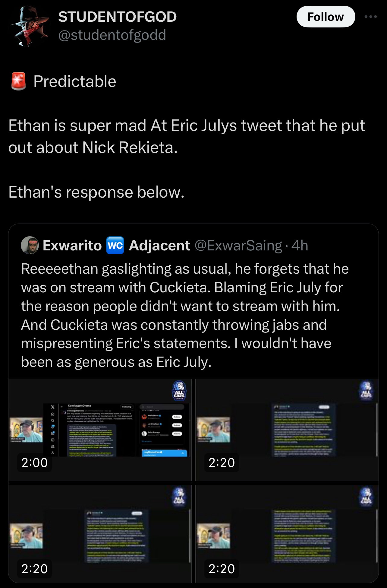387x588 pixels.
Task: Tap the 2:00 duration badge
Action: (x=35, y=462)
